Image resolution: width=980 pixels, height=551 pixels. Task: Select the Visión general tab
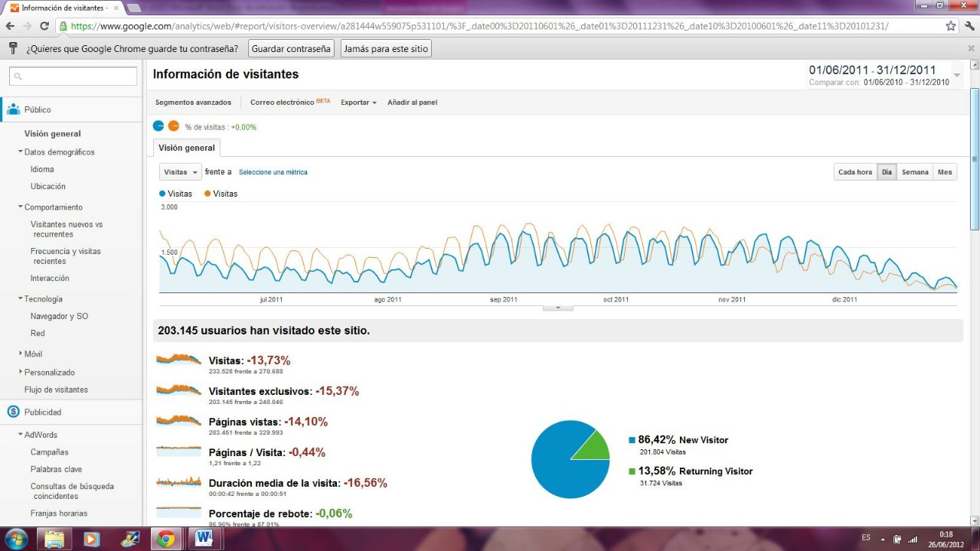pyautogui.click(x=187, y=148)
